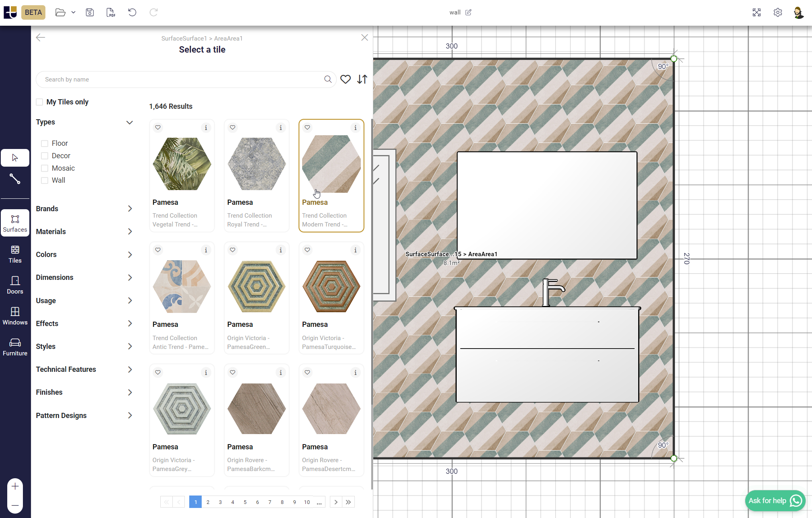Expand the Colors filter section
Viewport: 812px width, 518px height.
tap(84, 255)
